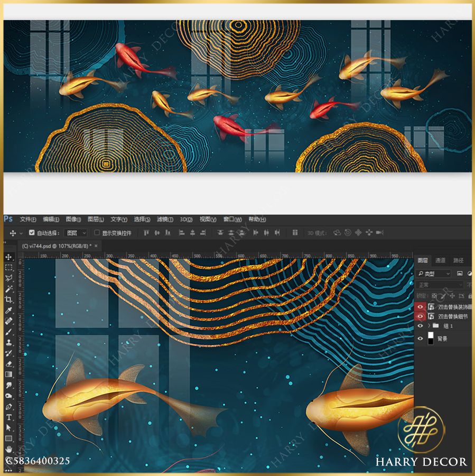This screenshot has width=475, height=476.
Task: Select the Eyedropper tool
Action: click(9, 310)
